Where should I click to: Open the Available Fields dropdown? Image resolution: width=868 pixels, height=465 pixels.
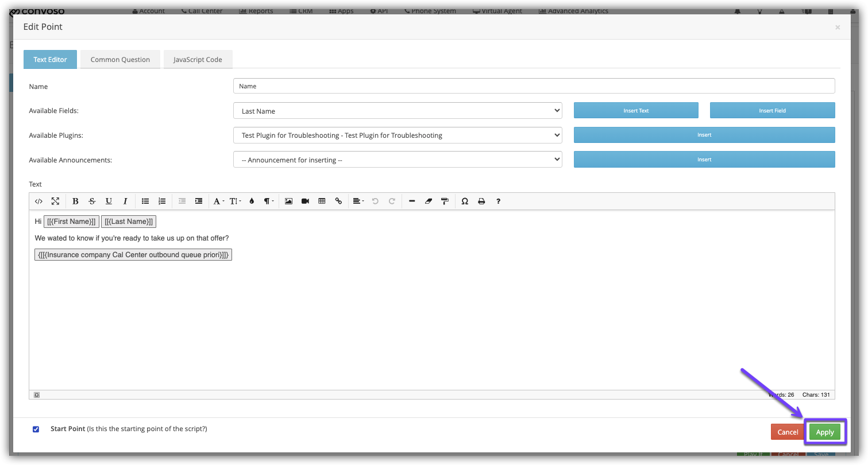click(x=398, y=111)
